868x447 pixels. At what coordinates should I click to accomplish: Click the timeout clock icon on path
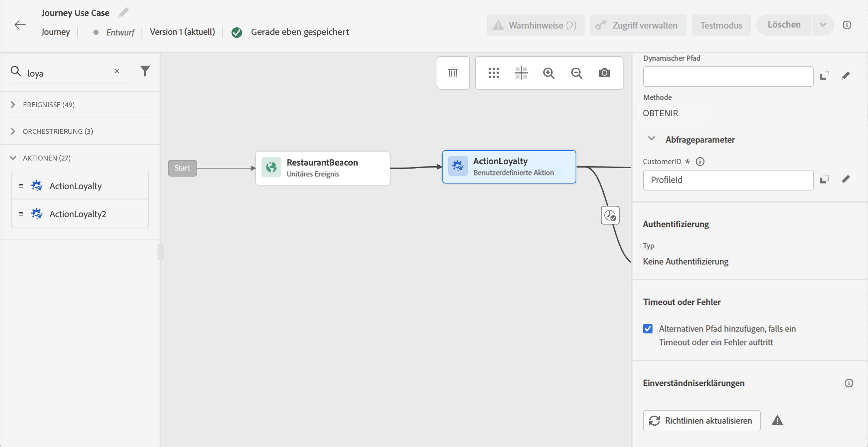click(610, 215)
